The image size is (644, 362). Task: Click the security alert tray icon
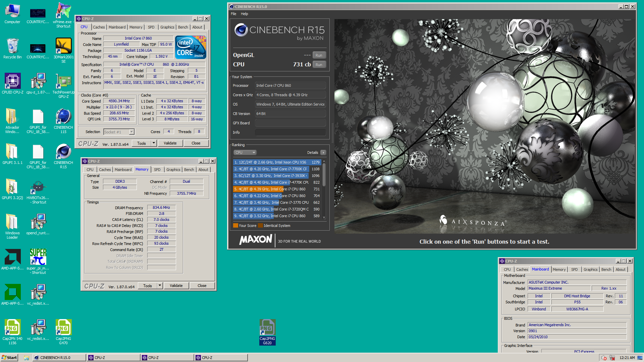[x=604, y=358]
